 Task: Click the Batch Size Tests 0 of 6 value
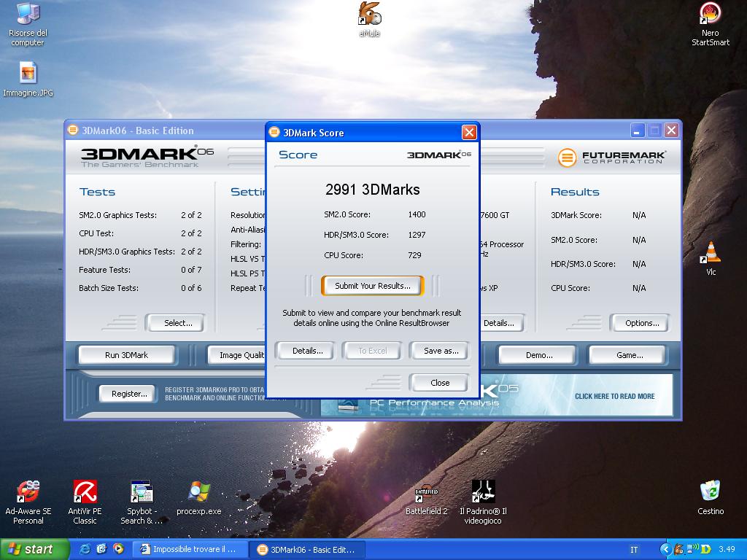(191, 288)
